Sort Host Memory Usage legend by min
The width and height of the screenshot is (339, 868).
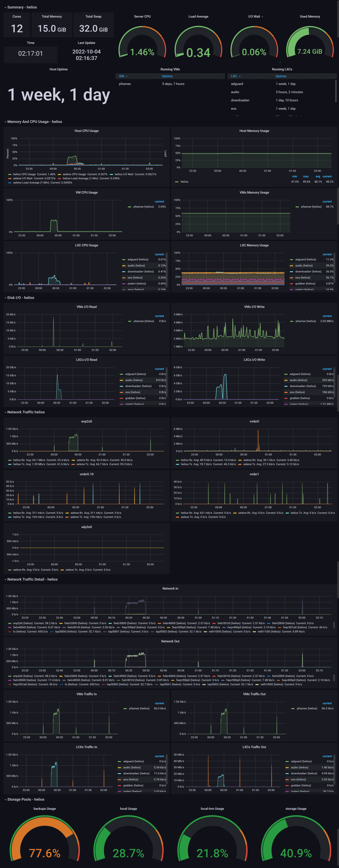(x=295, y=176)
